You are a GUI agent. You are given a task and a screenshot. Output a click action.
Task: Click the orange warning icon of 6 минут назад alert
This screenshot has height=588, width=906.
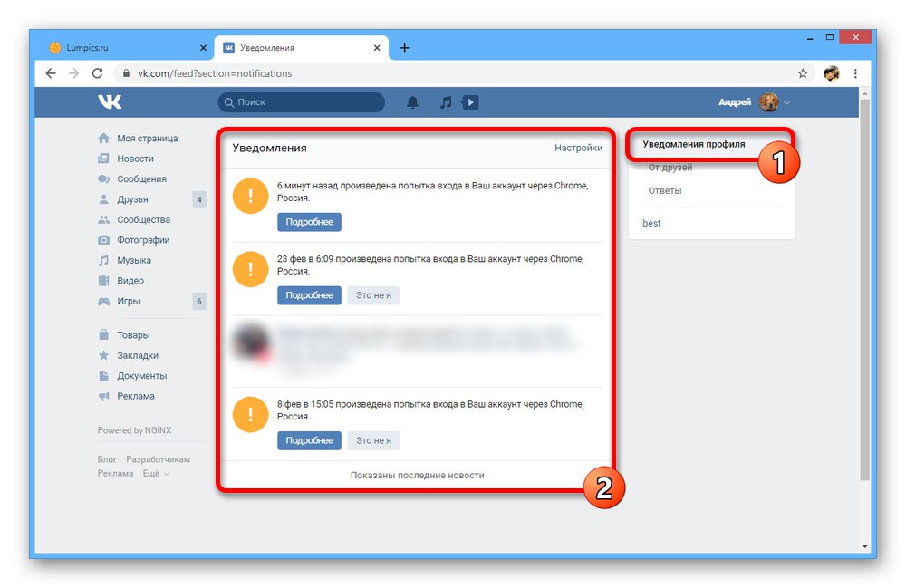point(250,196)
